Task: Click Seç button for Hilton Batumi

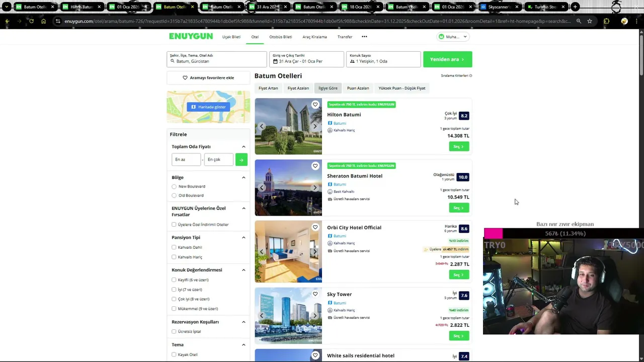Action: point(459,146)
